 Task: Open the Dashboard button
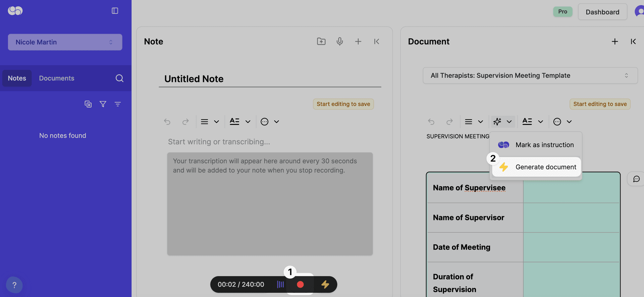point(602,12)
